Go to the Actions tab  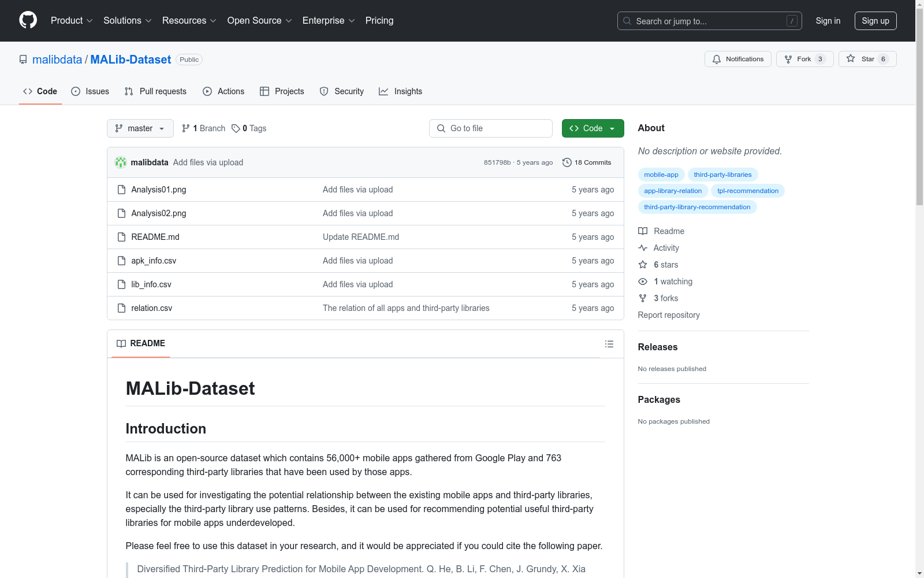pos(223,91)
